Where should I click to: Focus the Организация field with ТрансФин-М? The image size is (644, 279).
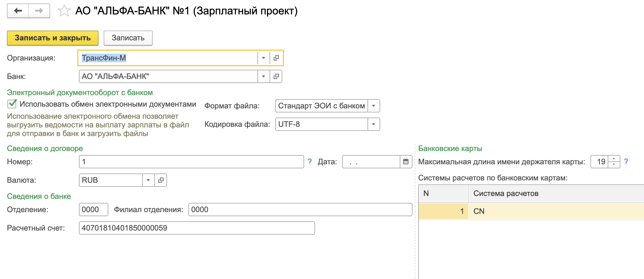coord(168,58)
